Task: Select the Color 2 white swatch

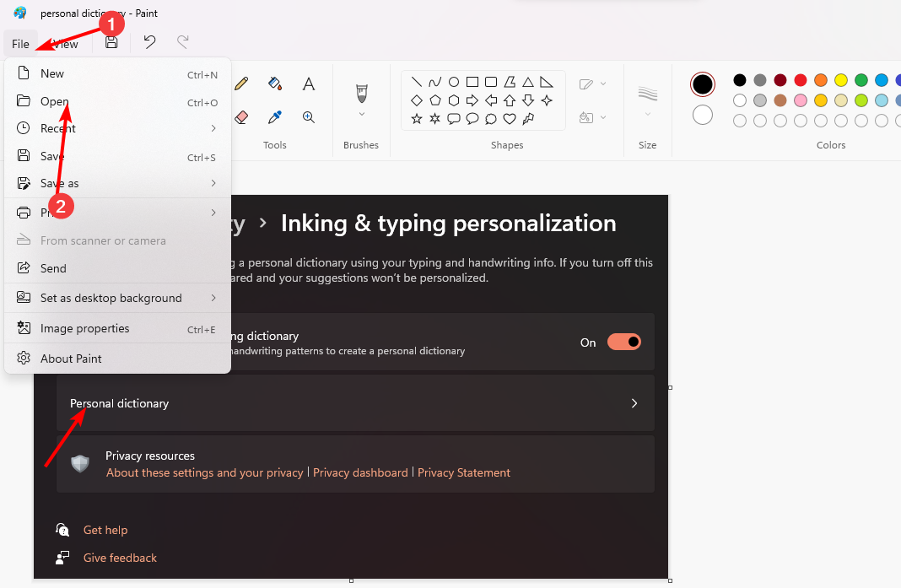Action: click(x=702, y=115)
